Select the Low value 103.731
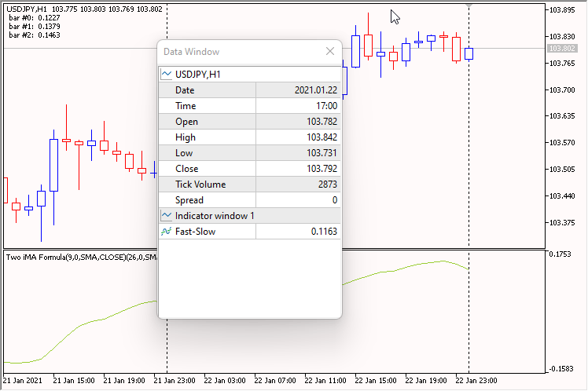Image resolution: width=588 pixels, height=391 pixels. 322,153
